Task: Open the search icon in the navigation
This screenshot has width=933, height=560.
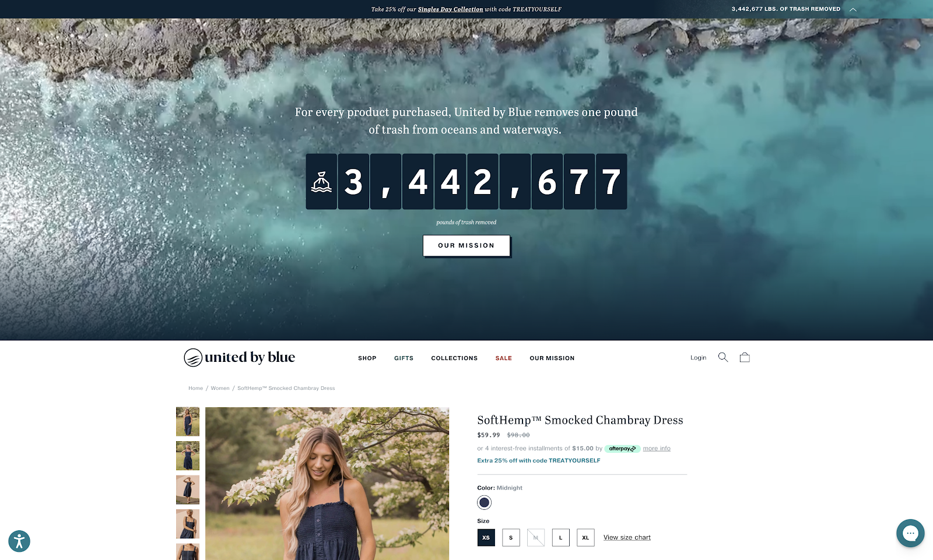Action: (x=723, y=357)
